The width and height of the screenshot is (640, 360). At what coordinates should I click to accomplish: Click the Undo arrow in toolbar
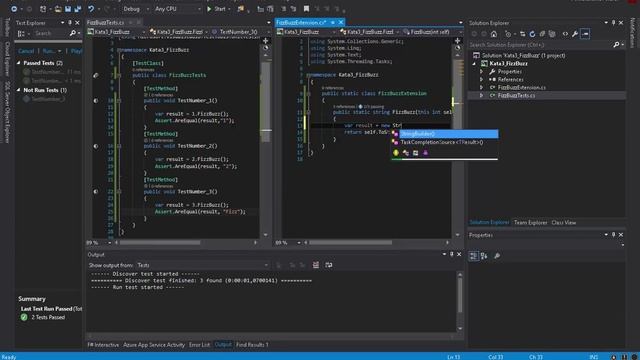pyautogui.click(x=91, y=9)
